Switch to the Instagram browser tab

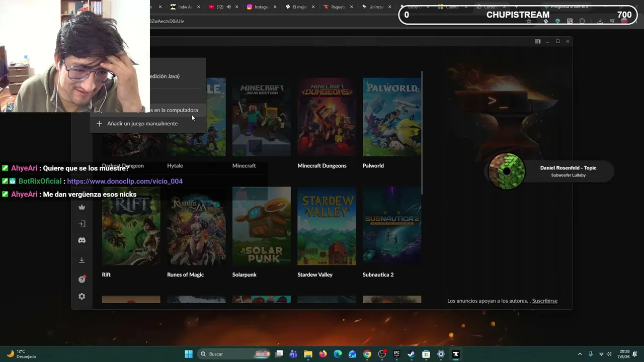(262, 7)
